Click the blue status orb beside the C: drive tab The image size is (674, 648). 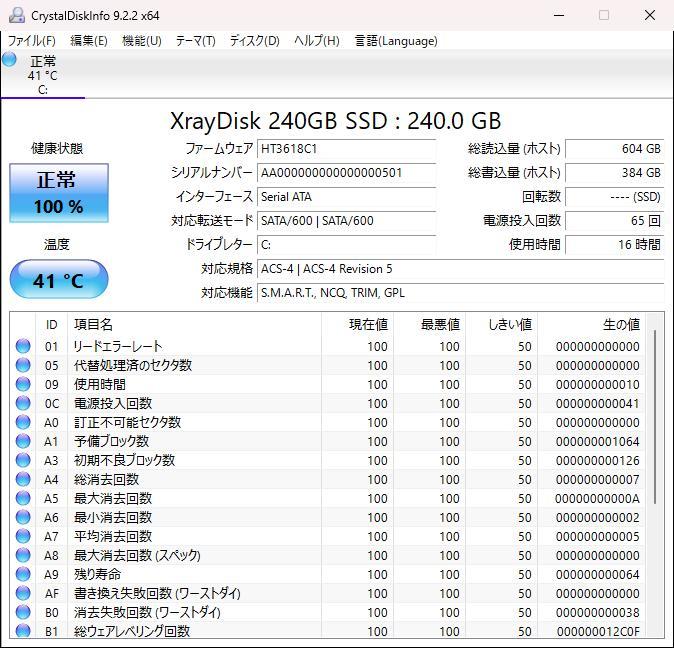[x=9, y=59]
